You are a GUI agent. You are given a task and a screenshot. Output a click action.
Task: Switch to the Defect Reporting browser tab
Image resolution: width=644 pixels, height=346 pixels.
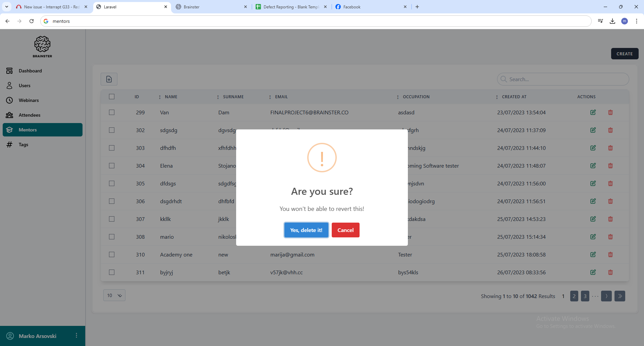point(290,7)
